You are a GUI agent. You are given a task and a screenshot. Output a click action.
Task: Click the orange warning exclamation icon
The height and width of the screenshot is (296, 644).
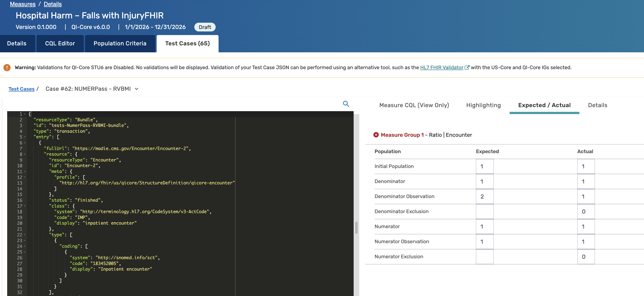7,68
